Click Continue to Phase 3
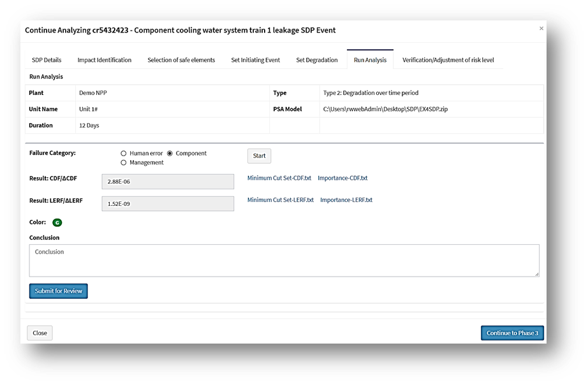This screenshot has height=385, width=588. 512,333
